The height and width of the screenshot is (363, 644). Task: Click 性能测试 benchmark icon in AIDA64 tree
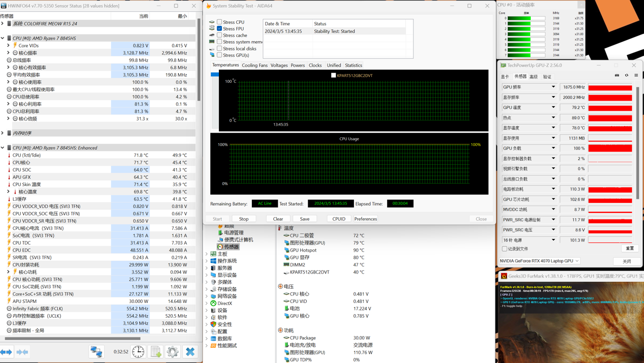click(213, 346)
